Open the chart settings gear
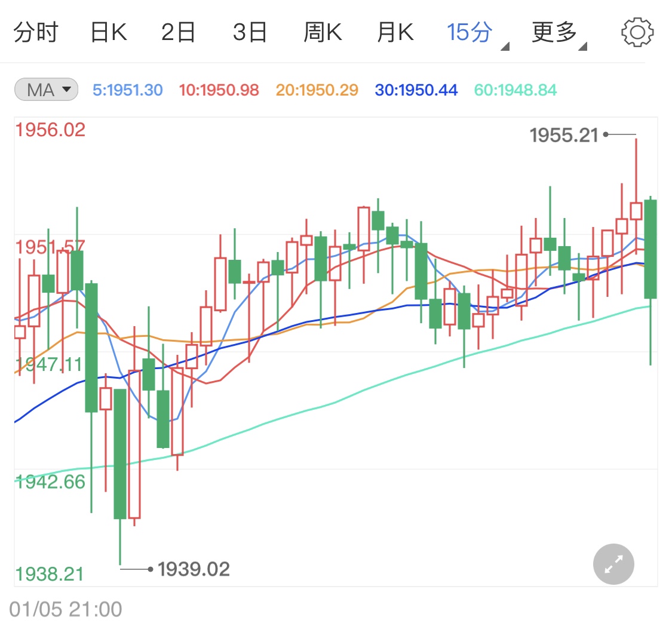Screen dimensions: 672x623 (637, 32)
